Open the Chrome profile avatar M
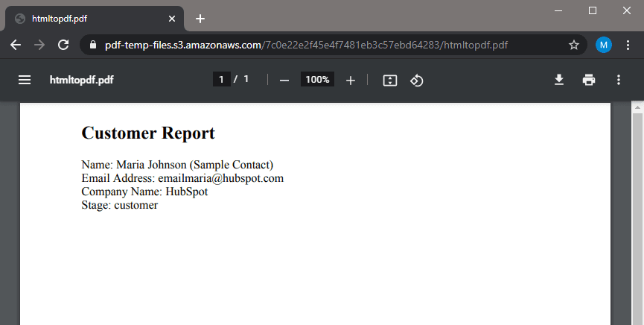The image size is (644, 325). click(x=604, y=45)
